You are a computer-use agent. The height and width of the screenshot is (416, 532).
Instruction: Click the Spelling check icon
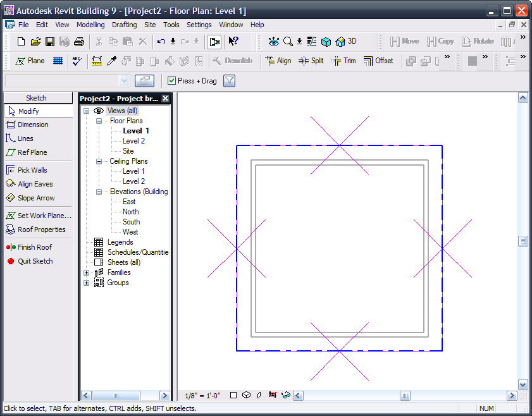tap(77, 61)
